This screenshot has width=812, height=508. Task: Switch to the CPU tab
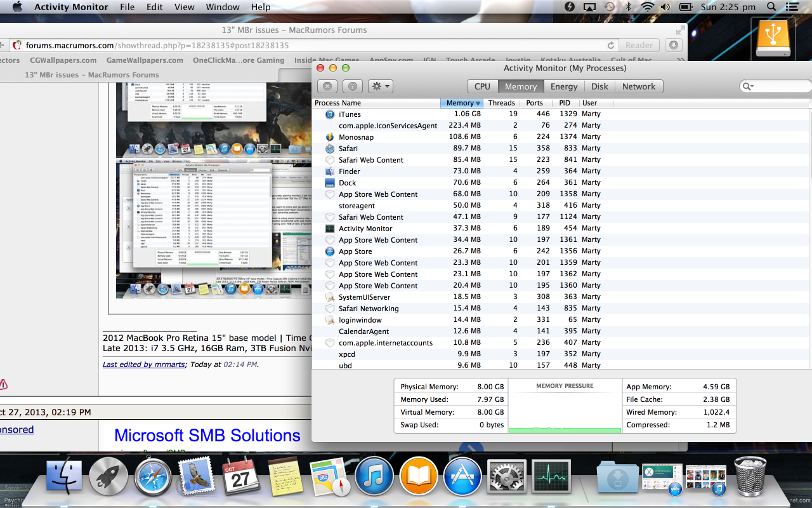point(482,86)
